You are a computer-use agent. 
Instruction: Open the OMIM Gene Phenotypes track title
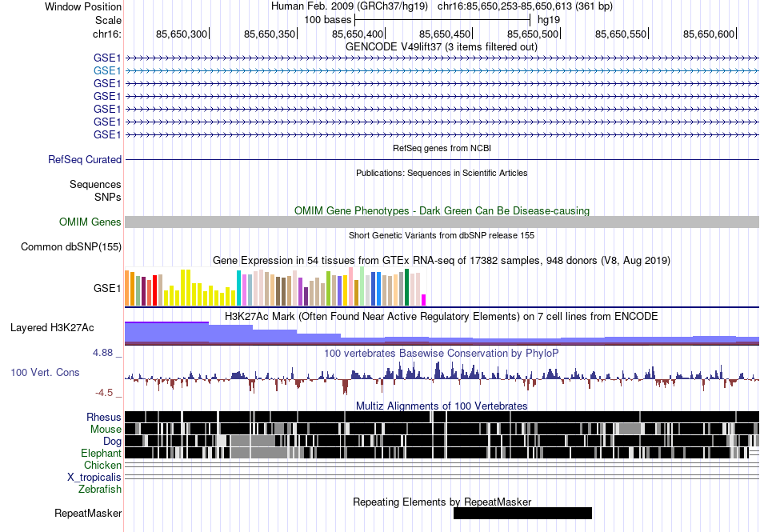click(x=442, y=210)
